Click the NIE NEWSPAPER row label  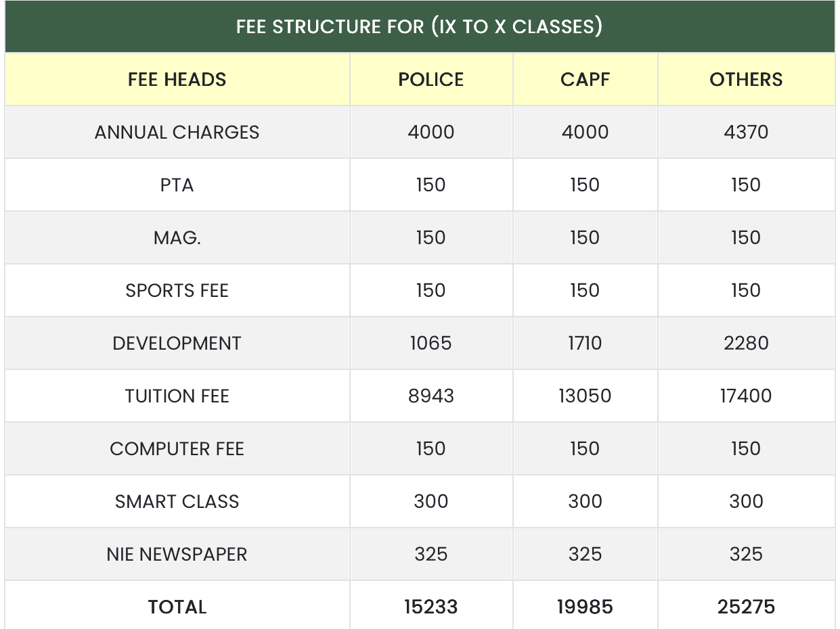(x=177, y=554)
